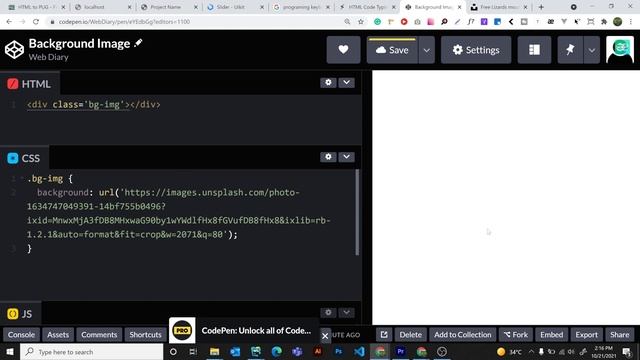Expand the JS editor dropdown chevron
Image resolution: width=640 pixels, height=360 pixels.
(346, 313)
